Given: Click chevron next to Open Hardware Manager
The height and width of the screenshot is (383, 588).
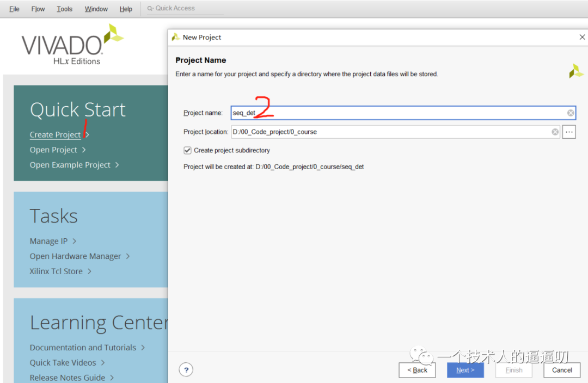Looking at the screenshot, I should pos(128,256).
